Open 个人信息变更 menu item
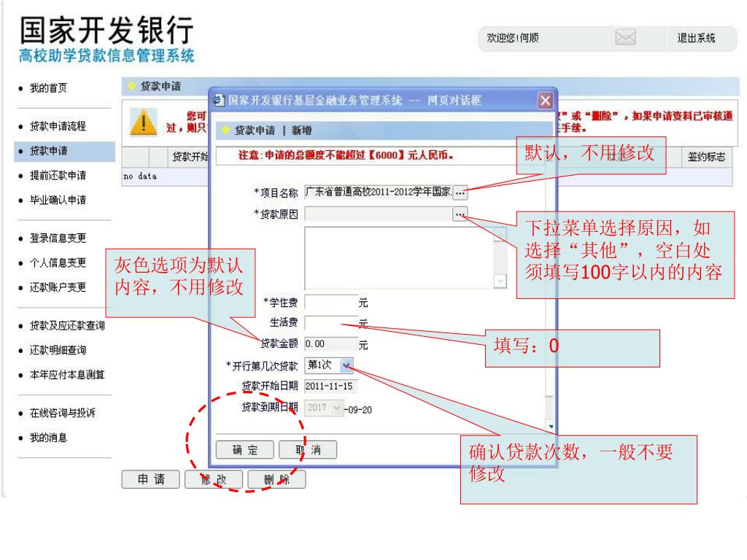Screen dimensions: 747x560 (x=58, y=262)
